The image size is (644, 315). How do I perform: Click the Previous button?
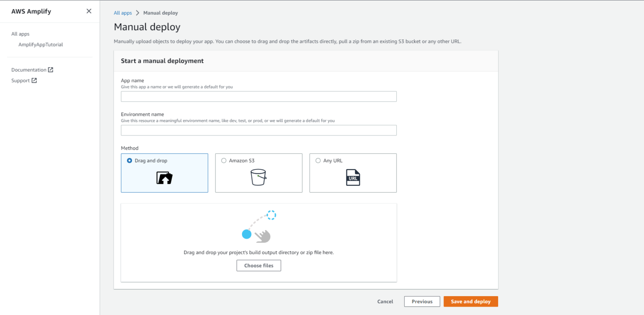click(x=422, y=301)
